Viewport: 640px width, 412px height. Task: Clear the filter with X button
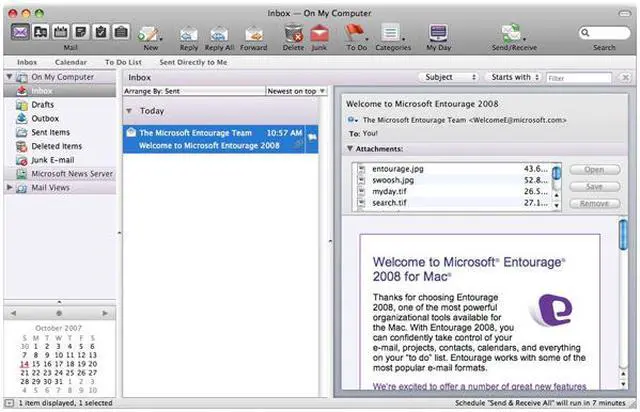(x=625, y=78)
